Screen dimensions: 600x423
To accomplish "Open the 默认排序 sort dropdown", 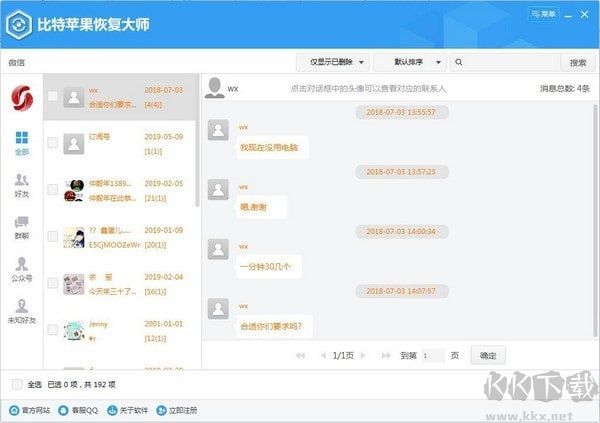I will tap(410, 62).
